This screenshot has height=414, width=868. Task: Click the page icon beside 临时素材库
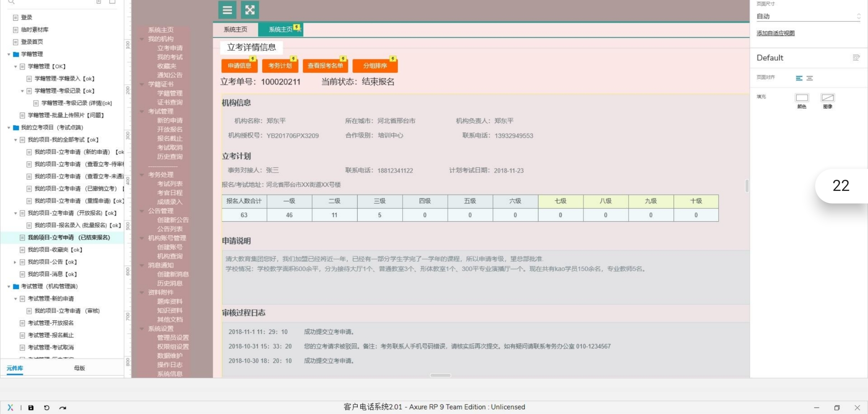click(16, 30)
